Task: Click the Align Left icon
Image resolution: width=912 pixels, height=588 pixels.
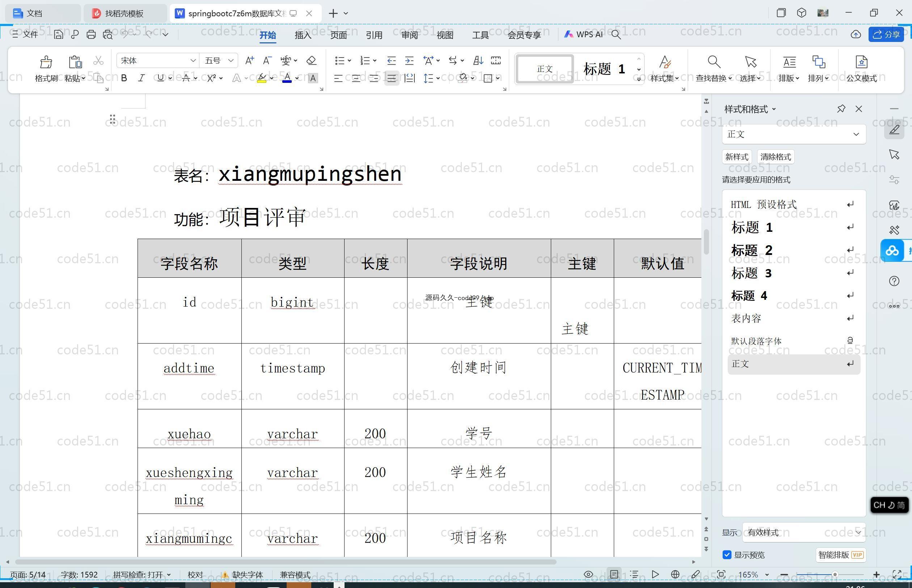Action: [338, 78]
